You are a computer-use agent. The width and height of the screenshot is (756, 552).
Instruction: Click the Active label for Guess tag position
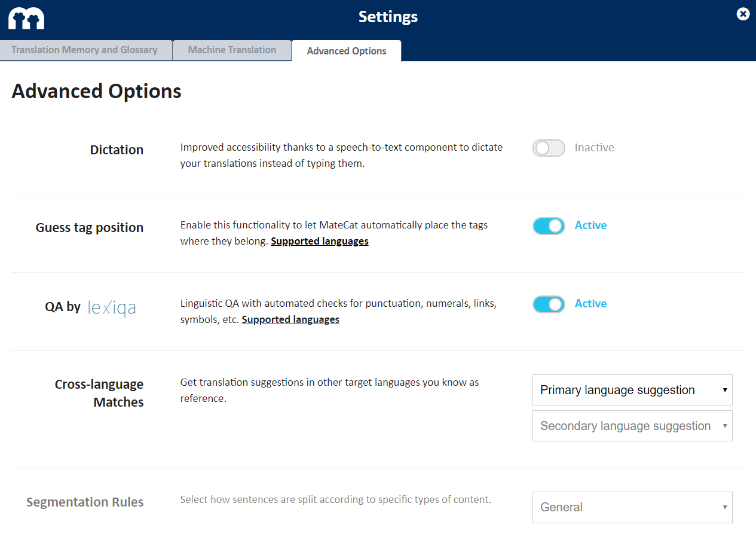(x=590, y=225)
